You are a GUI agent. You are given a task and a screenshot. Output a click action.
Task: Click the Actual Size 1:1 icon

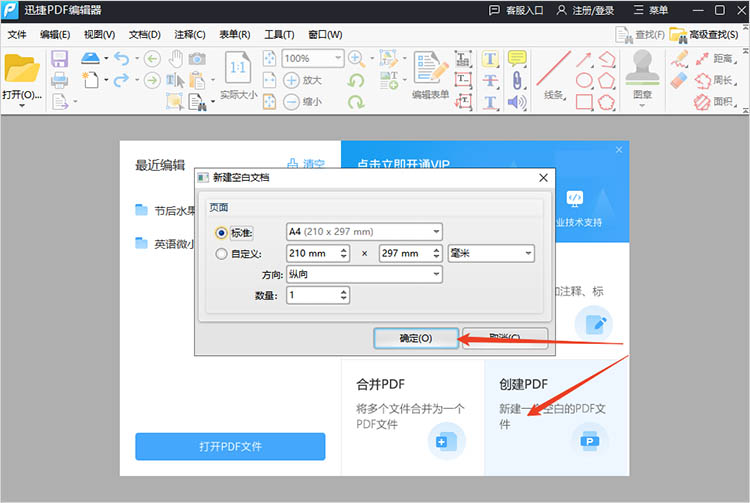pos(238,68)
